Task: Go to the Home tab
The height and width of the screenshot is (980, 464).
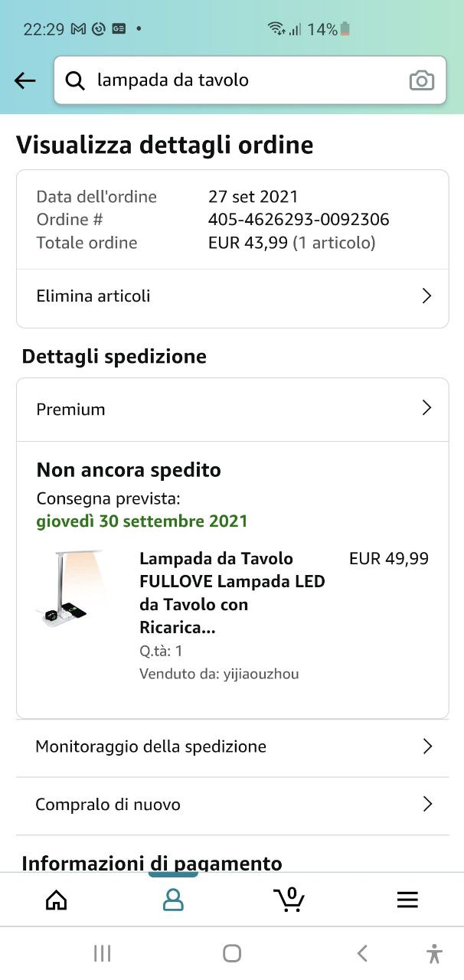Action: (57, 900)
